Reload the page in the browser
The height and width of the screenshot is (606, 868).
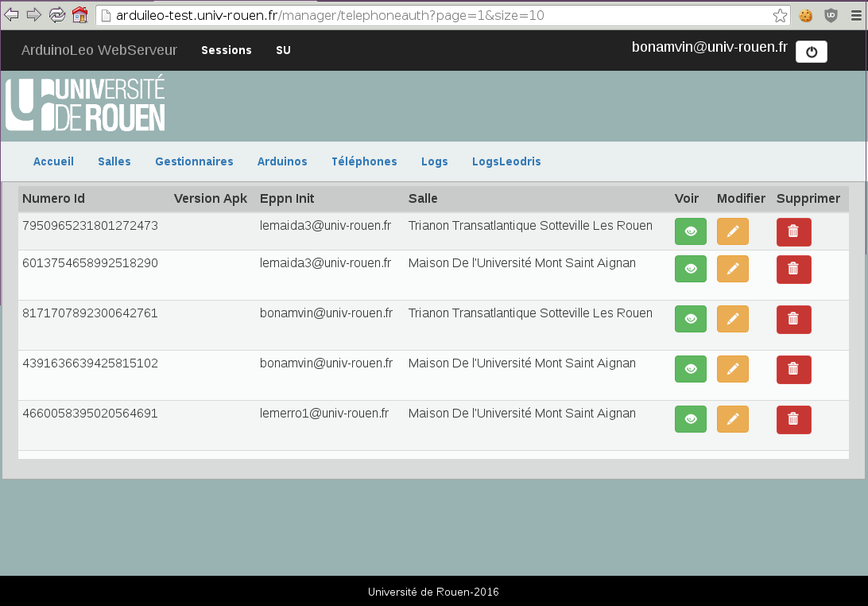56,15
